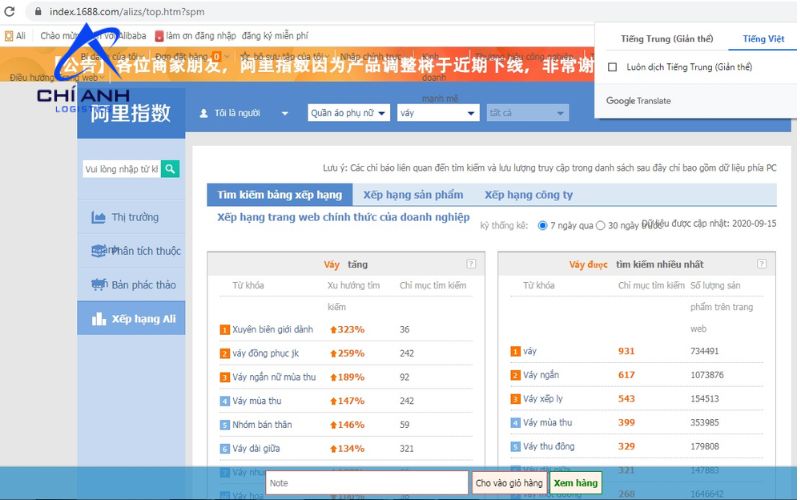Image resolution: width=800 pixels, height=500 pixels.
Task: Click the user icon beside Tôi là người
Action: click(204, 113)
